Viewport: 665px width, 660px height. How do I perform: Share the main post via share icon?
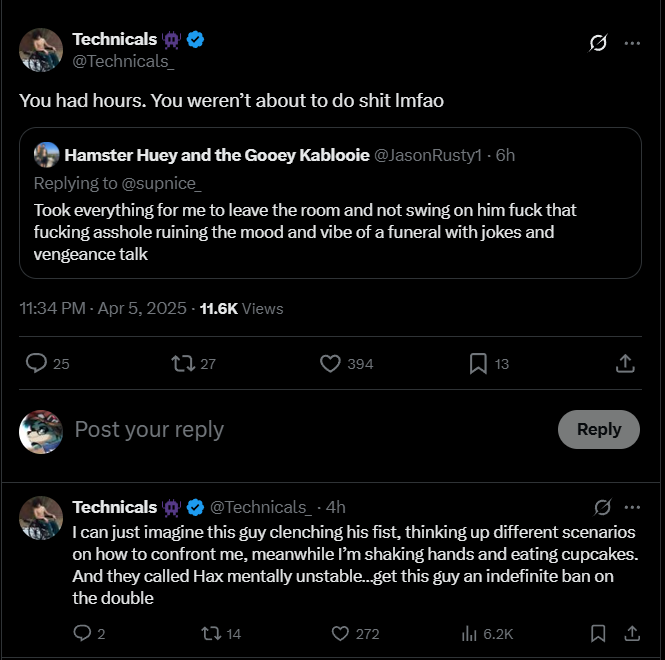click(x=625, y=363)
